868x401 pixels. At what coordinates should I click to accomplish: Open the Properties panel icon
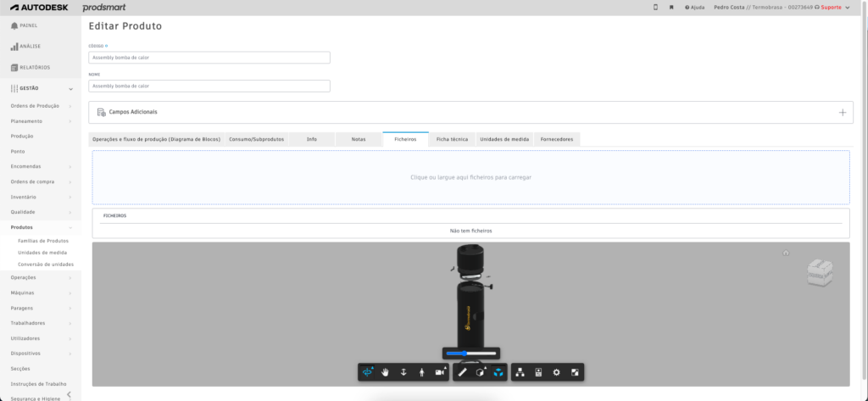tap(538, 373)
